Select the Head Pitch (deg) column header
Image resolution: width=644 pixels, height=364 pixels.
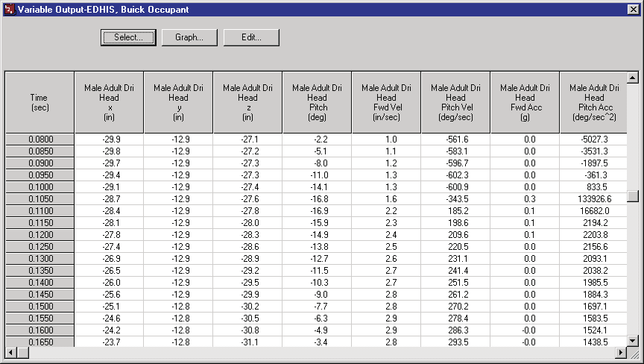tap(317, 102)
